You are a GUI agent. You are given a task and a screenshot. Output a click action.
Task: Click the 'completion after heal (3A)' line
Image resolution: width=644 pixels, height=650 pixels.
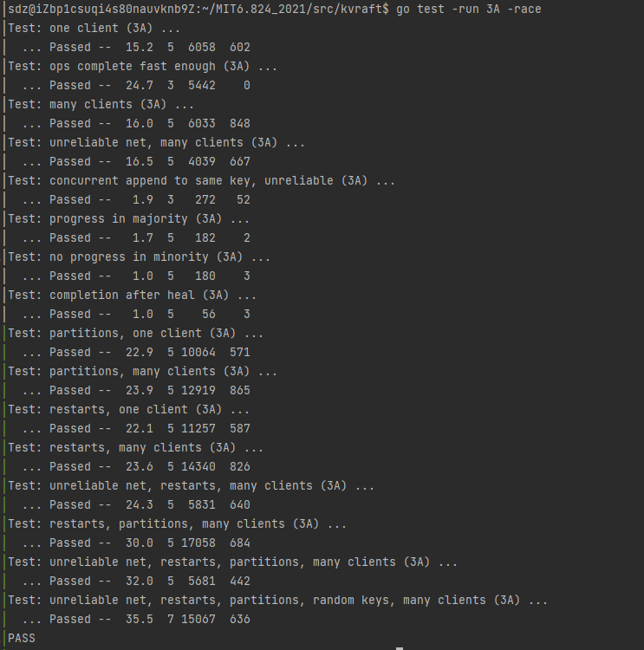(x=133, y=296)
